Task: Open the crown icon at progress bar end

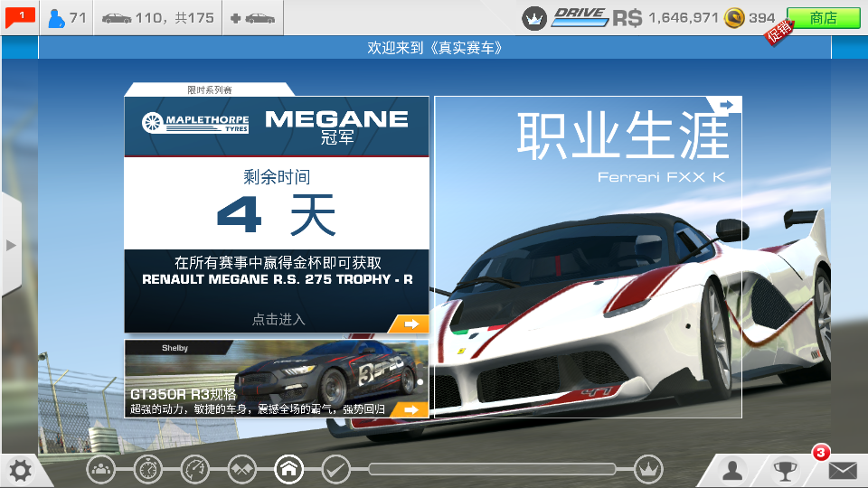Action: [x=648, y=470]
